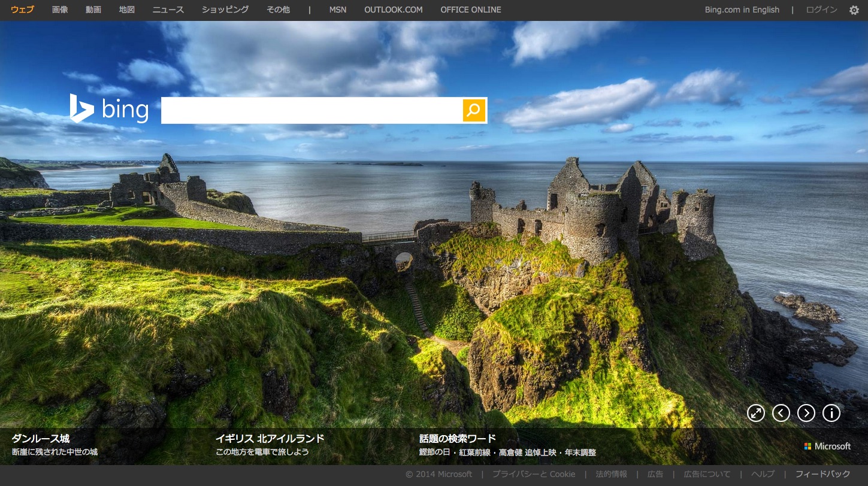Open the その他 menu in the top bar

[x=279, y=10]
